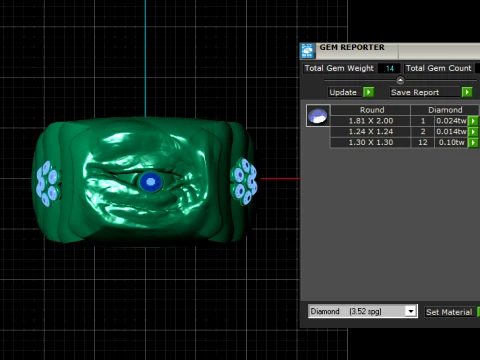Collapse panel with the round divider handle
This screenshot has height=360, width=480.
[400, 80]
